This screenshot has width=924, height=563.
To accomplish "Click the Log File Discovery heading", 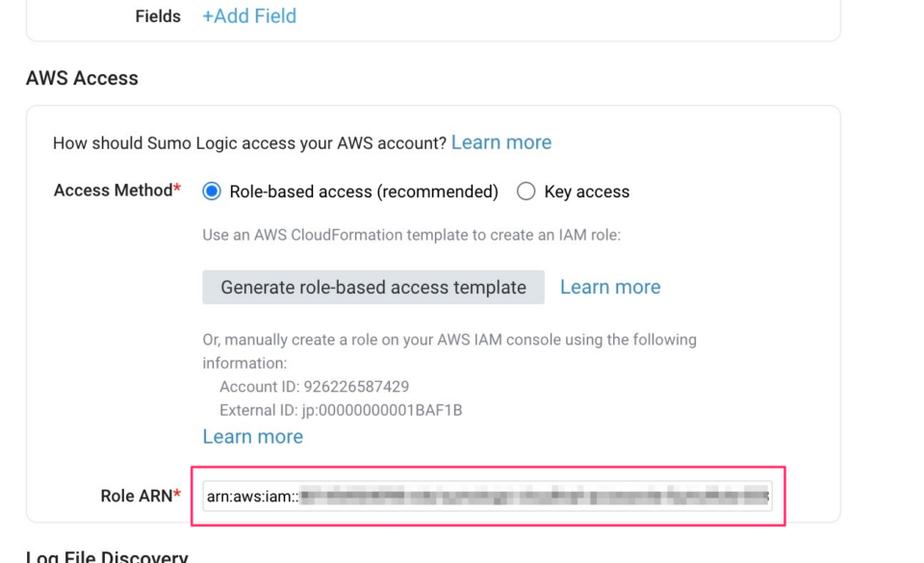I will [107, 555].
